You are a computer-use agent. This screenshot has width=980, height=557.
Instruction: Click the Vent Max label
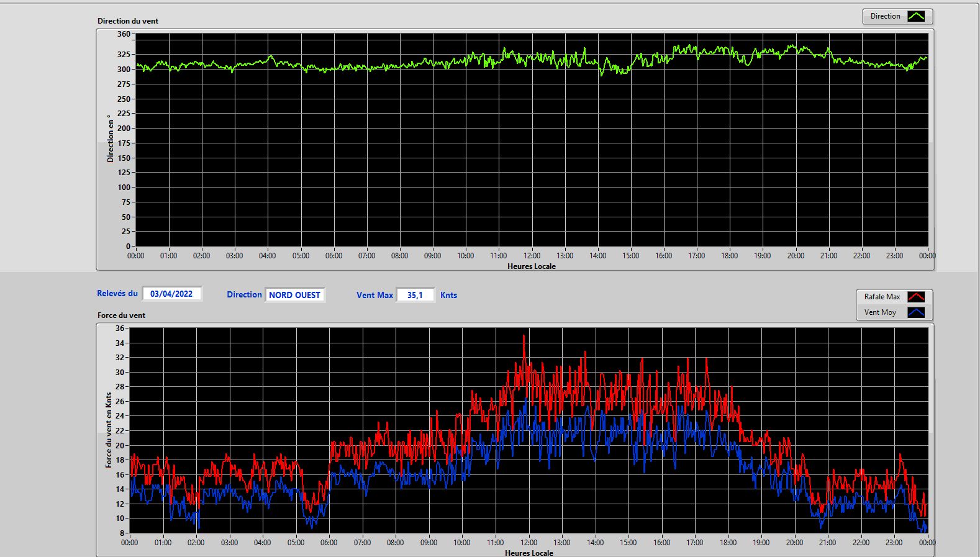(374, 295)
